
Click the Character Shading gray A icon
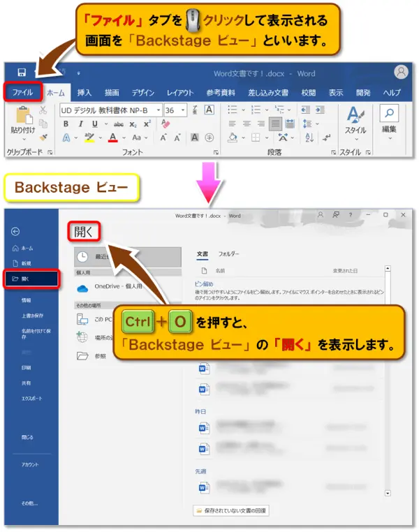point(195,138)
